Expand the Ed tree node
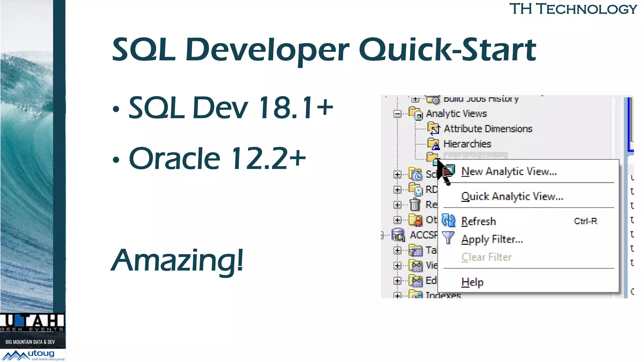 point(397,281)
